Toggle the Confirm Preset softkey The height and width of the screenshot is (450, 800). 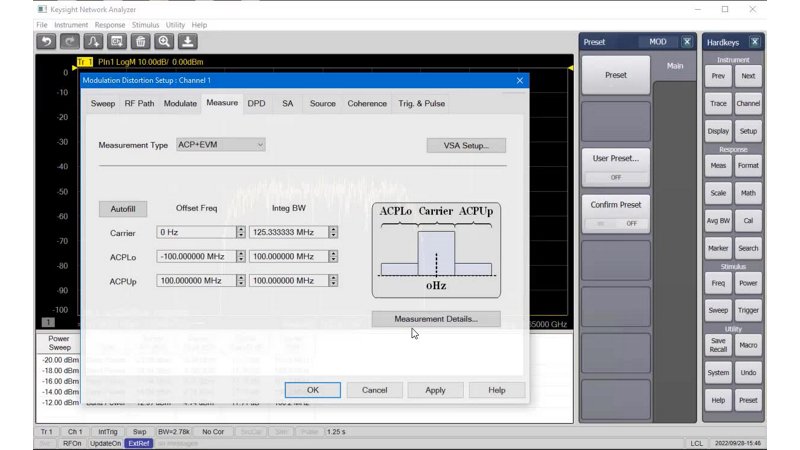pyautogui.click(x=616, y=214)
